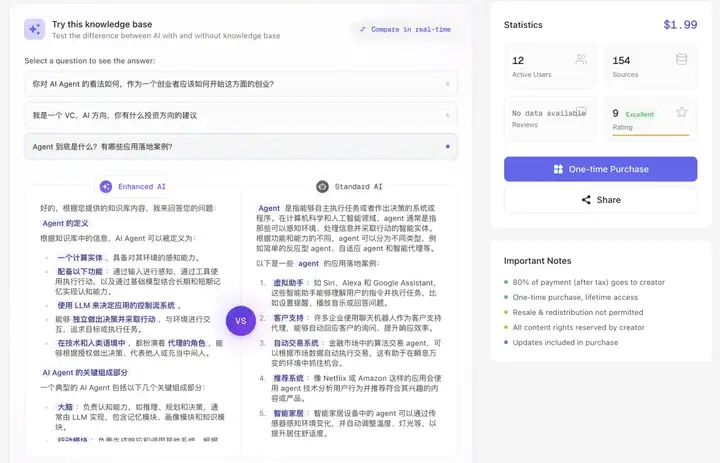720x463 pixels.
Task: Click the Reviews comment icon
Action: [581, 111]
